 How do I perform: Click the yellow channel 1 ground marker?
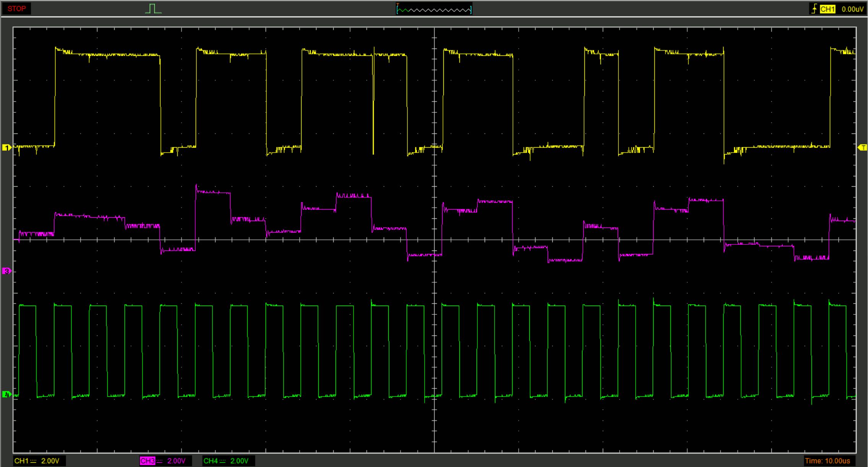coord(6,147)
